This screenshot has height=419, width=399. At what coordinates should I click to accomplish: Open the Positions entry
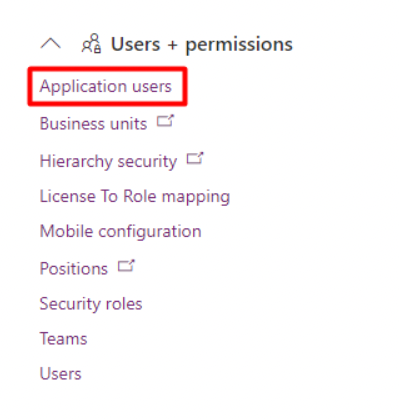point(74,268)
